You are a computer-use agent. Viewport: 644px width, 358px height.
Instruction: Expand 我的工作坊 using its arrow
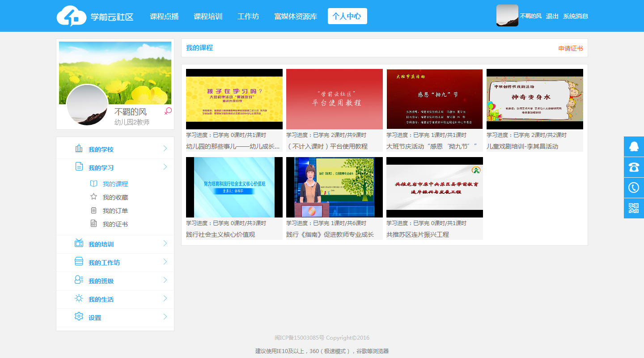point(165,262)
